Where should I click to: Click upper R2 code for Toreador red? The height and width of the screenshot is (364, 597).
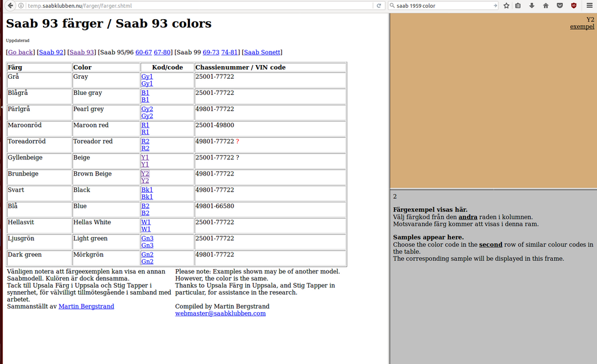tap(145, 141)
